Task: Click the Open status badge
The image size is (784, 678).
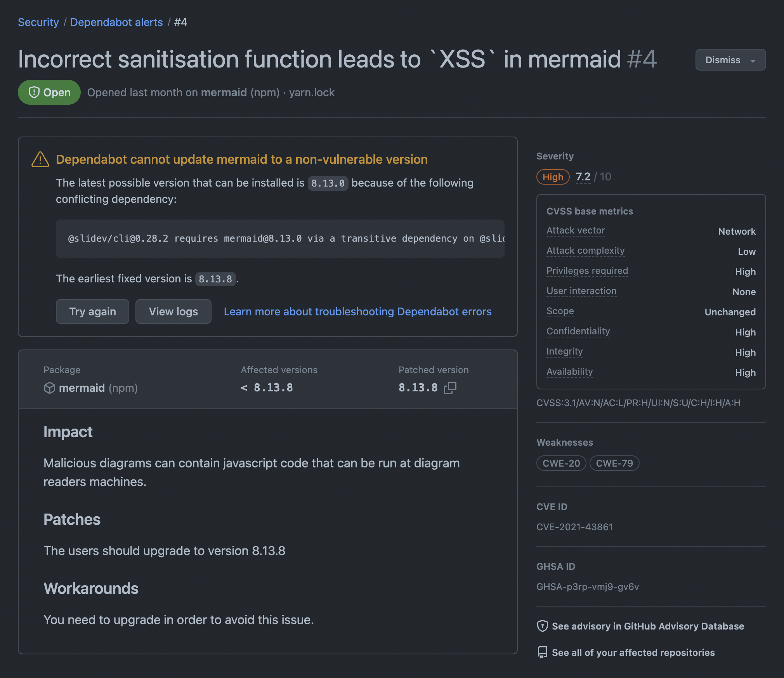Action: pos(49,92)
